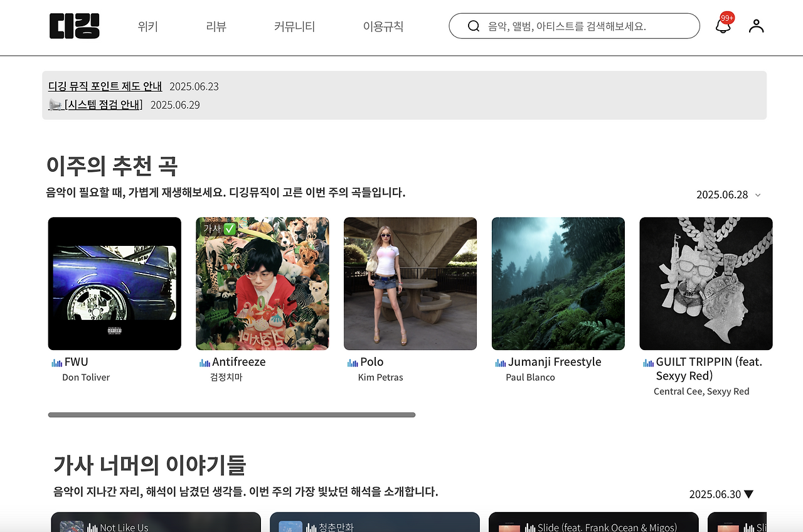The image size is (803, 532).
Task: Click the artist name Paul Blanco
Action: point(531,377)
